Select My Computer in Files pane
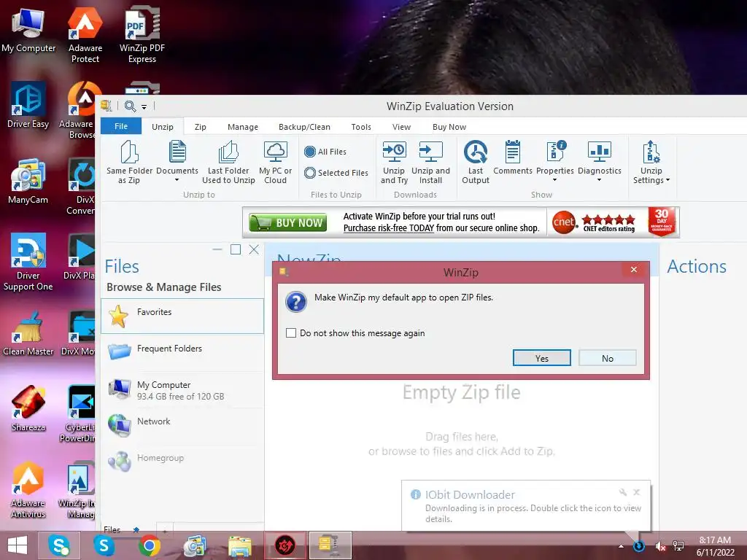The height and width of the screenshot is (560, 747). (x=182, y=389)
